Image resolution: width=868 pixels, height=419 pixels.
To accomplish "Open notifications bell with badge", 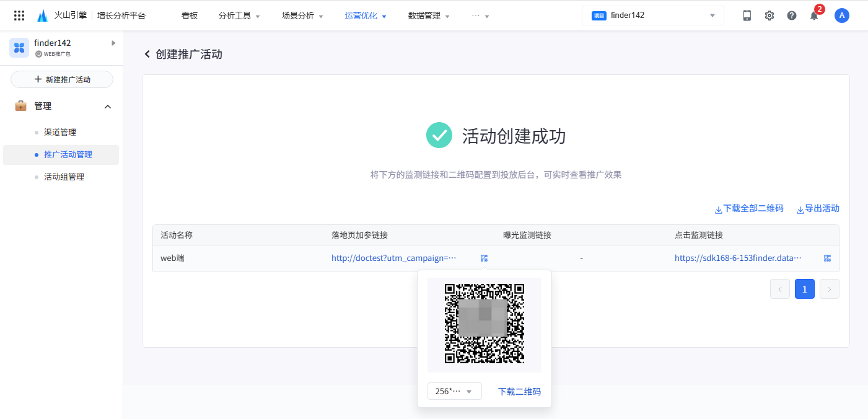I will pyautogui.click(x=814, y=15).
